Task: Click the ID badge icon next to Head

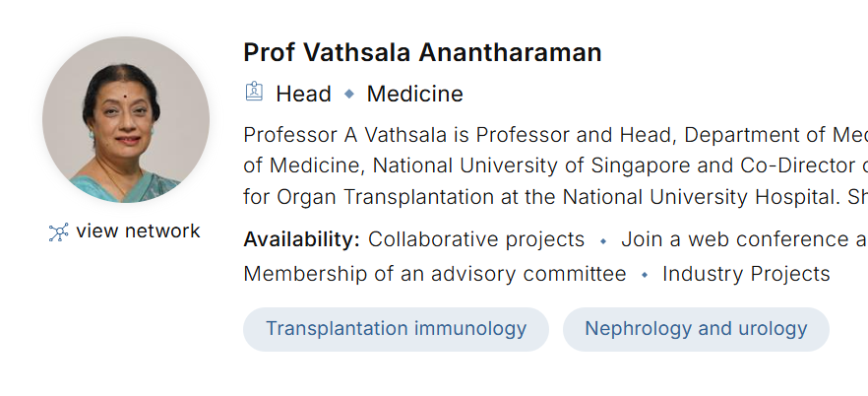Action: [x=254, y=92]
